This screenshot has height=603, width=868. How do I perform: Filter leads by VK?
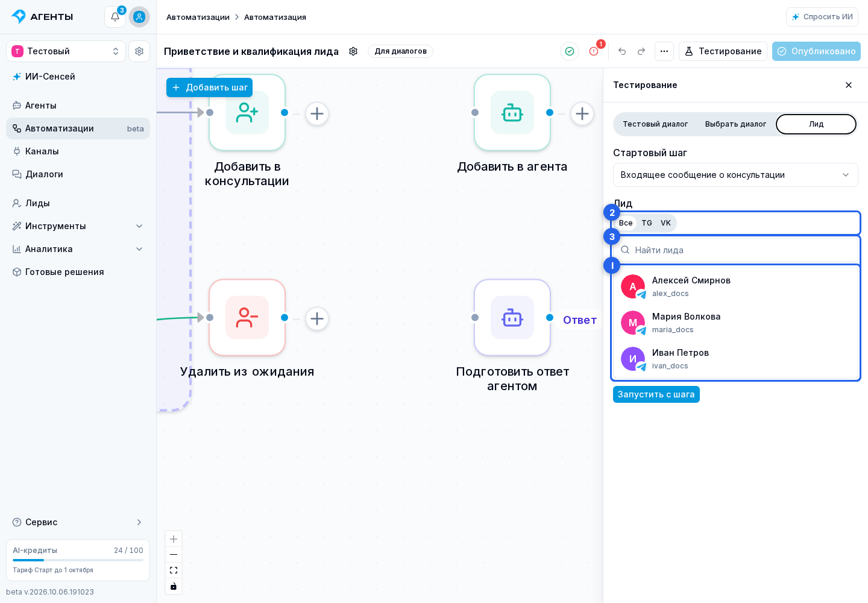point(665,223)
